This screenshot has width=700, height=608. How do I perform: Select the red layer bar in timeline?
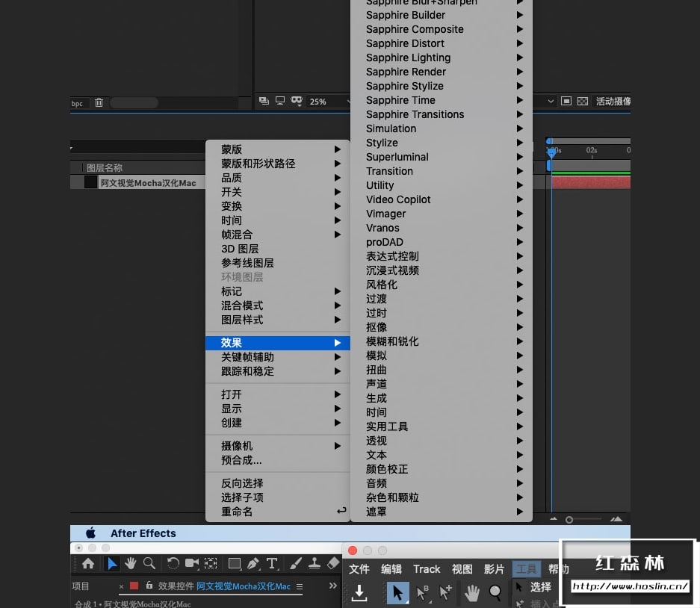591,182
